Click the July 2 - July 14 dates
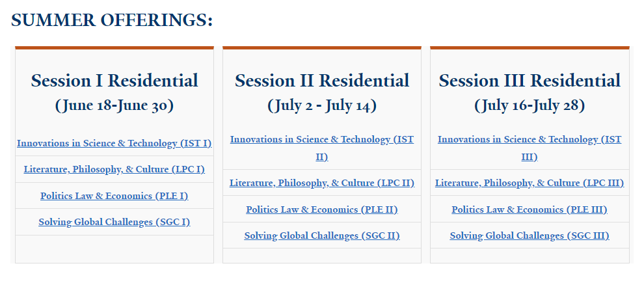Image resolution: width=644 pixels, height=283 pixels. 321,105
